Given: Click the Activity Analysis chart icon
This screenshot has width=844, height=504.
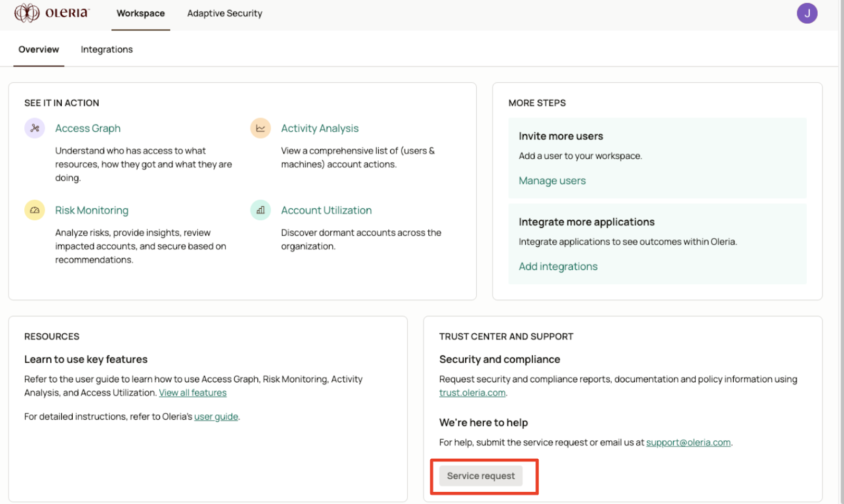Looking at the screenshot, I should pos(261,128).
